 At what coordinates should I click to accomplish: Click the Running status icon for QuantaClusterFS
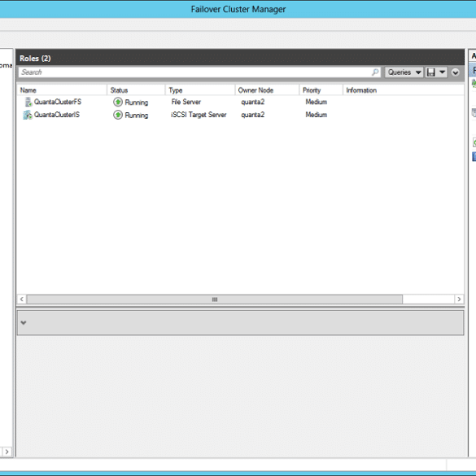tap(118, 102)
